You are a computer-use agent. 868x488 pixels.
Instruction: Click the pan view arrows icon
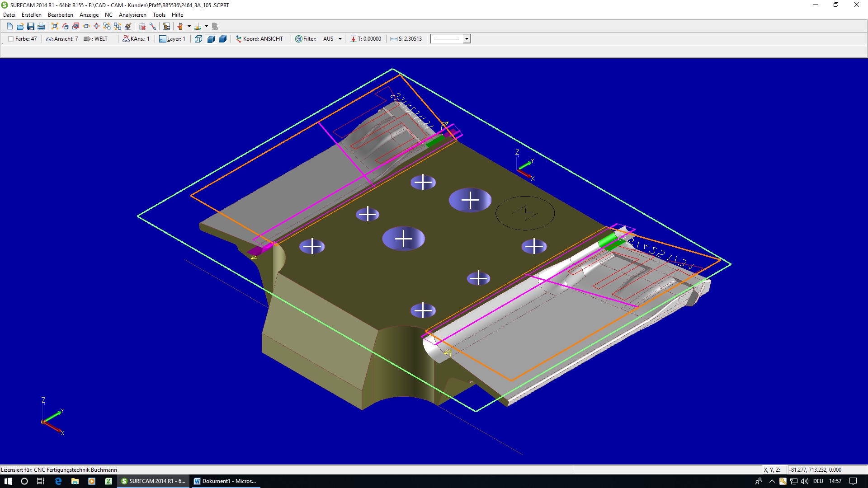tap(96, 26)
